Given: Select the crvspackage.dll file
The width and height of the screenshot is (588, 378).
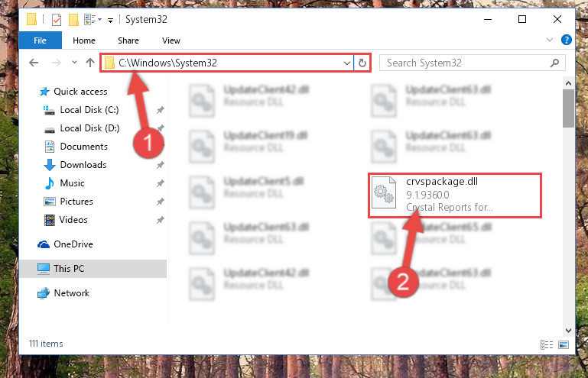Looking at the screenshot, I should tap(454, 195).
